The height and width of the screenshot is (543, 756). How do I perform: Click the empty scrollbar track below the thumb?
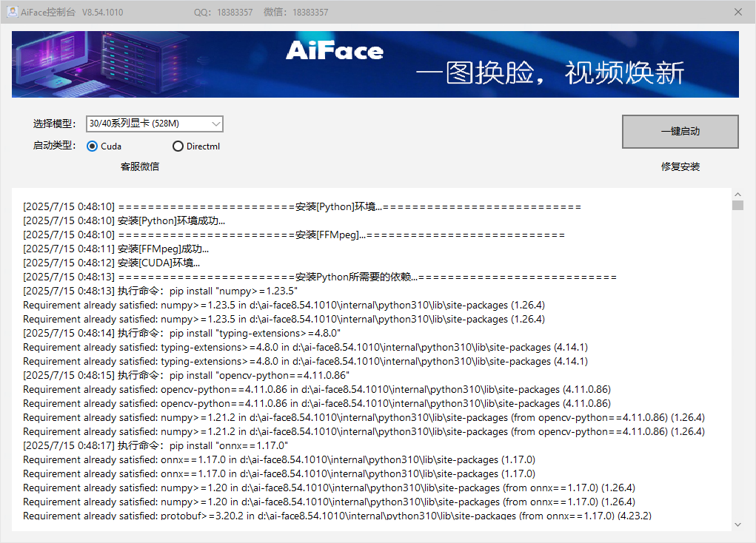click(x=737, y=370)
